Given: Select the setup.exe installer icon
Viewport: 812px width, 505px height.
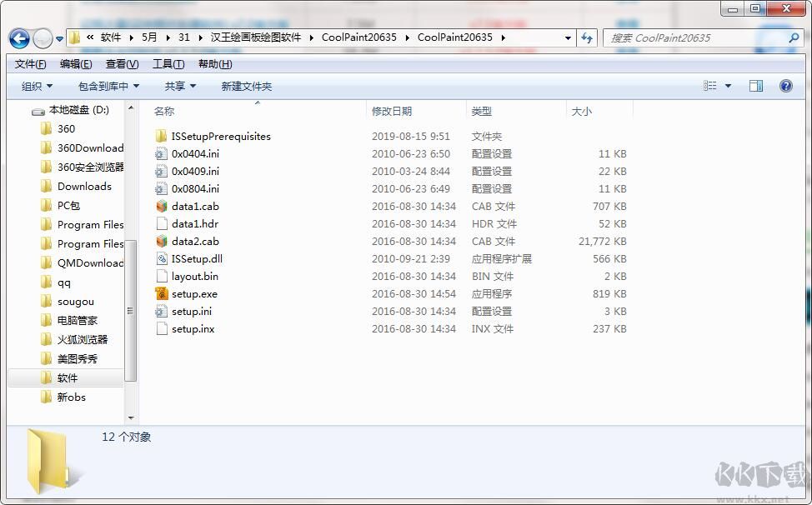Looking at the screenshot, I should point(162,294).
